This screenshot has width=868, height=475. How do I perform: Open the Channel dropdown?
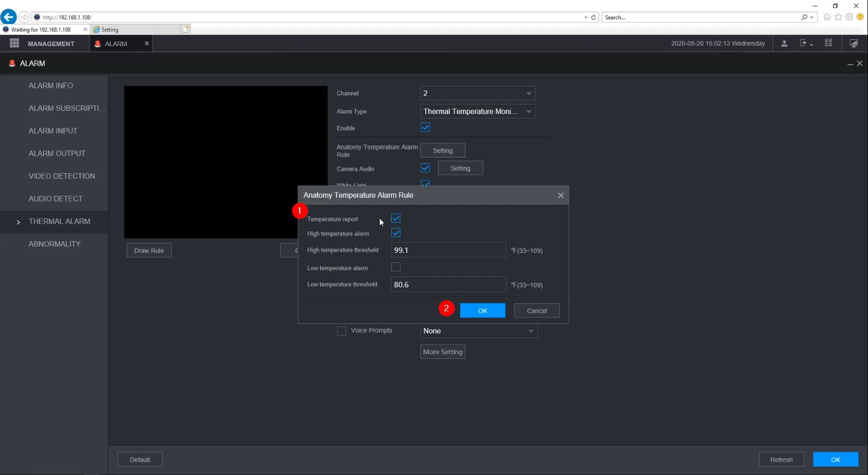(478, 93)
